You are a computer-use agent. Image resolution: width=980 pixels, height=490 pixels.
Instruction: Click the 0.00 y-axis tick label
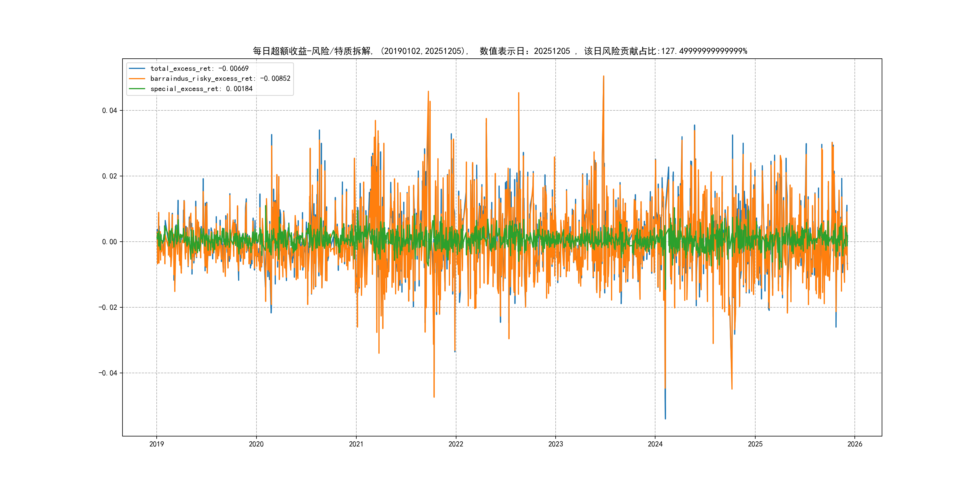[x=109, y=242]
